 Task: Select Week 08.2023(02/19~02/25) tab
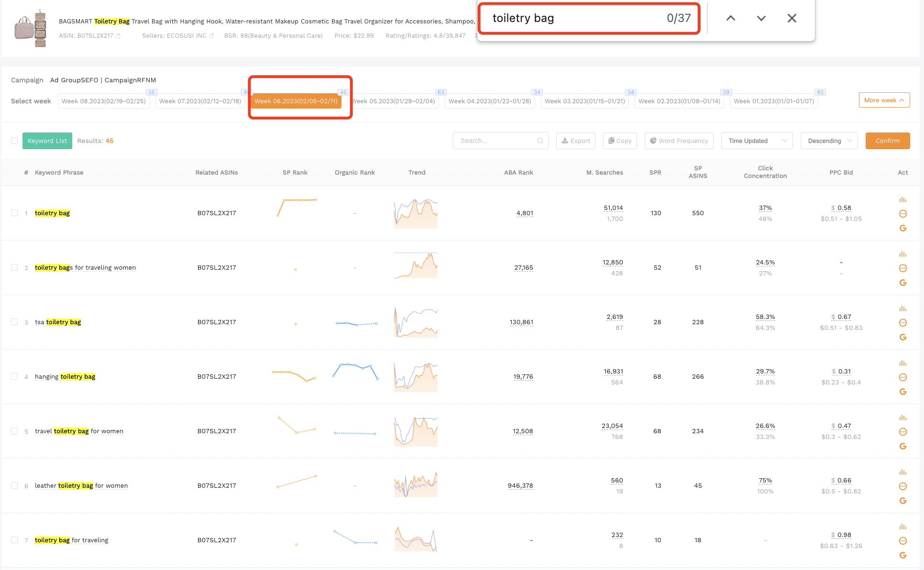click(x=104, y=101)
